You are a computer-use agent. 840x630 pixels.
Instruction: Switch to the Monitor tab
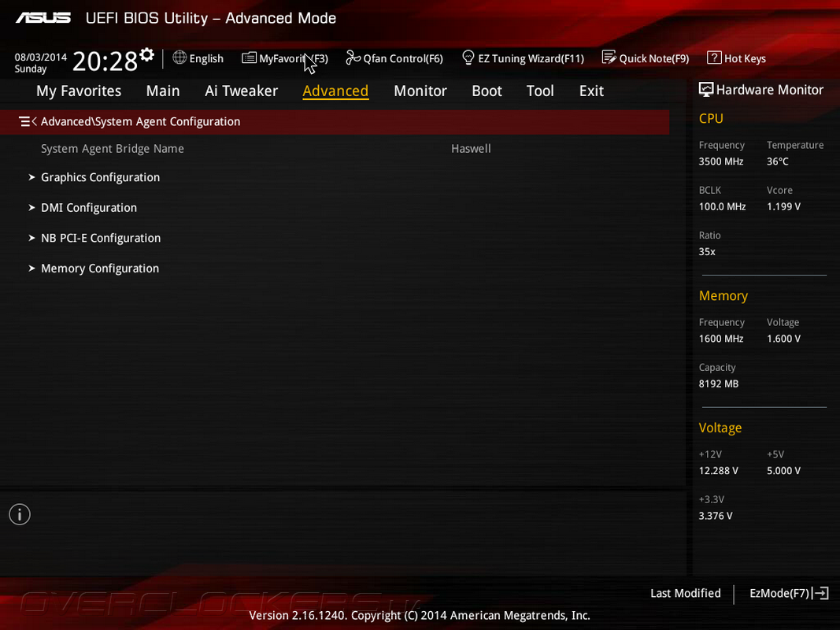tap(420, 91)
